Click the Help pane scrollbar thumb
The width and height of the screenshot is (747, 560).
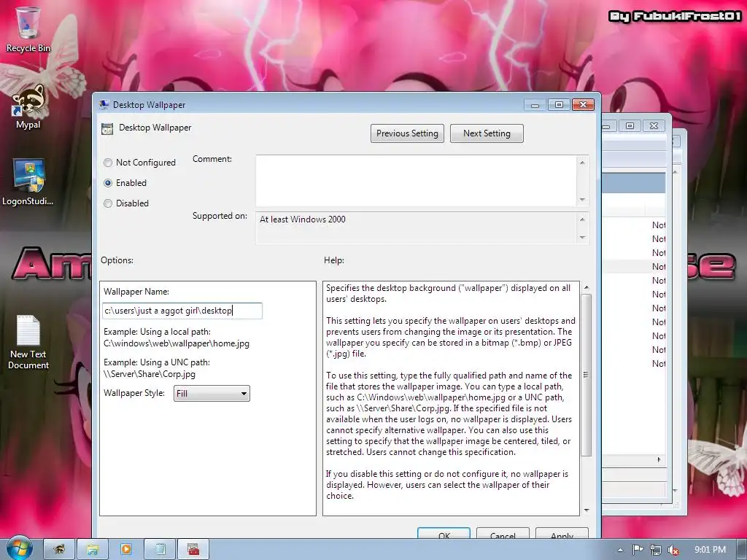[587, 375]
